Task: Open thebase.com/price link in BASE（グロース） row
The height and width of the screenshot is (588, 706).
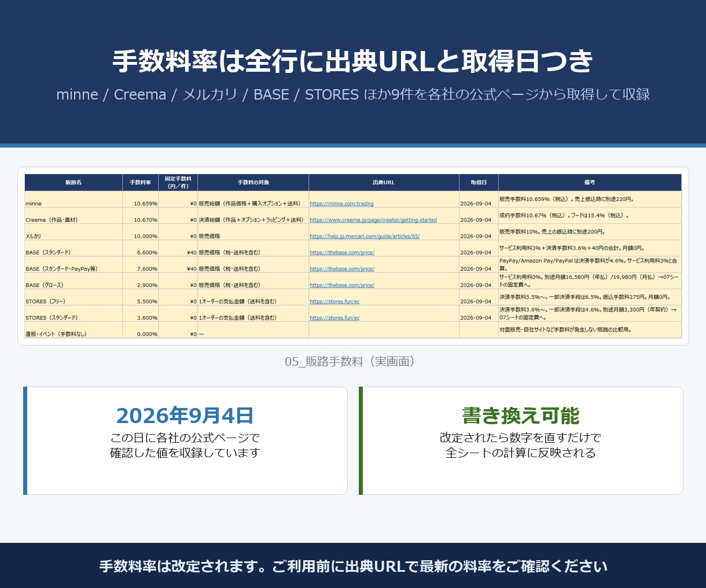Action: pyautogui.click(x=342, y=285)
